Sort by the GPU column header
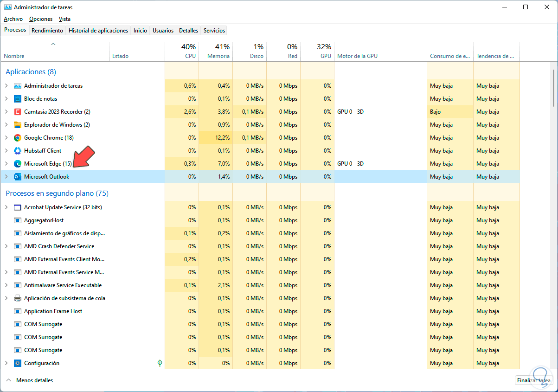 (x=317, y=52)
